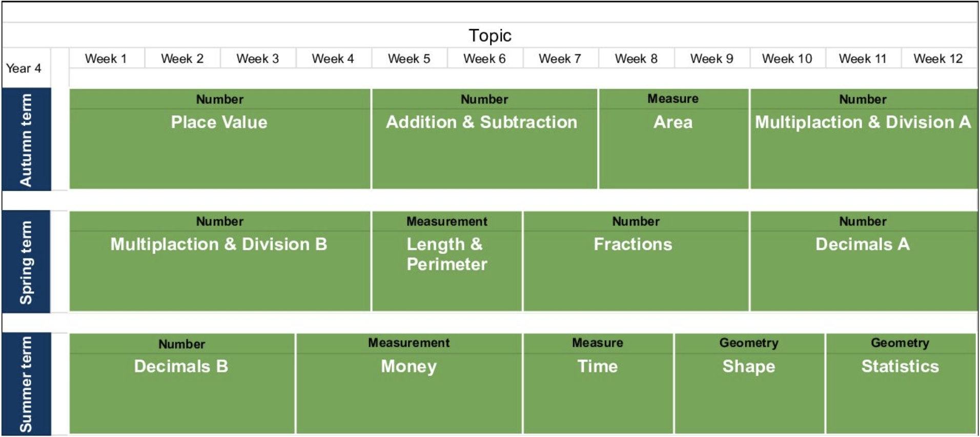Open the Money topic block

pyautogui.click(x=409, y=367)
